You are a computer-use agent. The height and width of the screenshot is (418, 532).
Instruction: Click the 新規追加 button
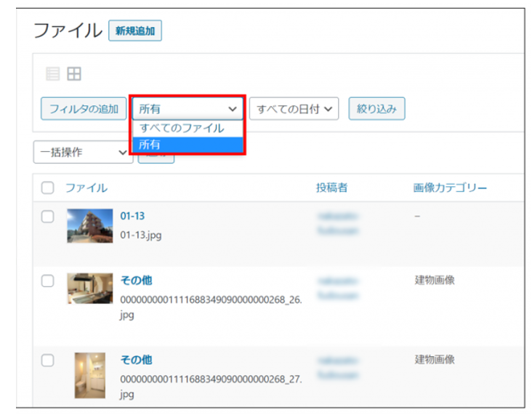135,31
